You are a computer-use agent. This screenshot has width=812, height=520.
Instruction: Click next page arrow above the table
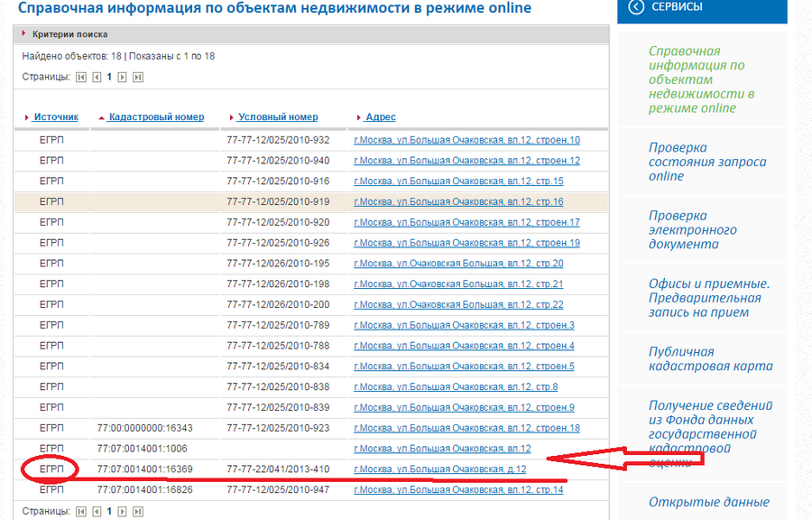click(x=123, y=78)
